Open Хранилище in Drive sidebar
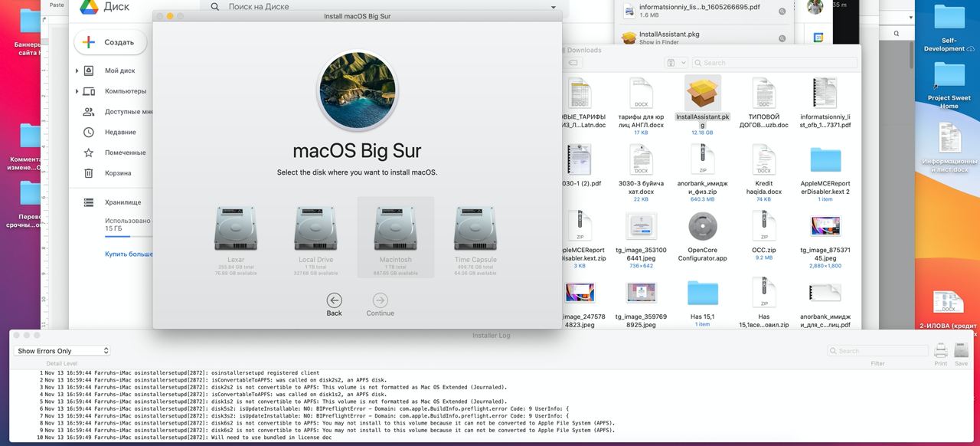This screenshot has width=980, height=446. [x=122, y=202]
